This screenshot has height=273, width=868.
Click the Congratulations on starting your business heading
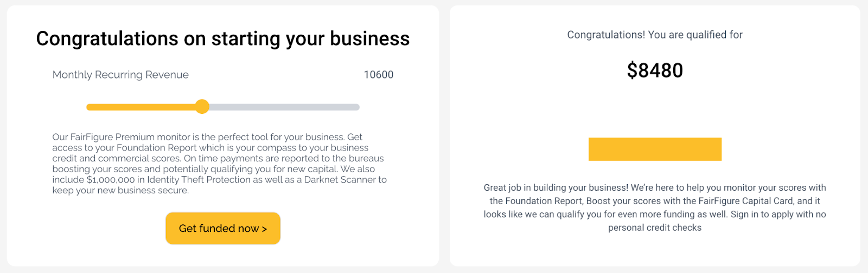pos(223,39)
